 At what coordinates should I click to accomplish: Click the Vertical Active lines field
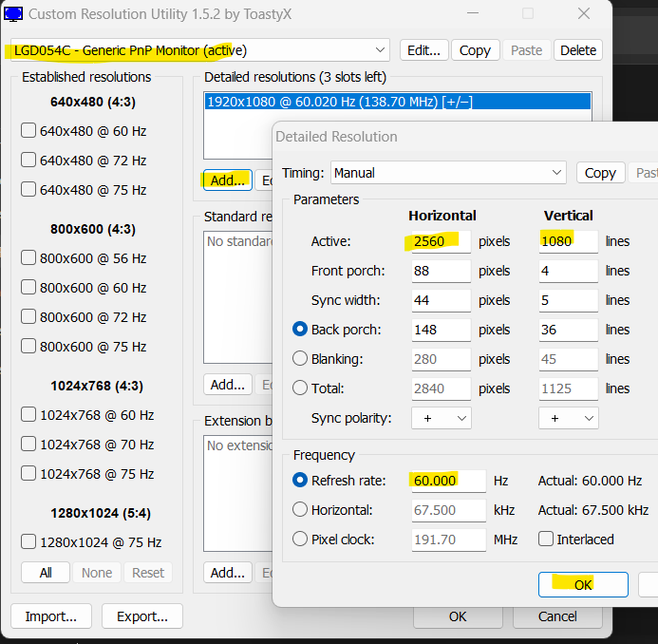pyautogui.click(x=568, y=241)
